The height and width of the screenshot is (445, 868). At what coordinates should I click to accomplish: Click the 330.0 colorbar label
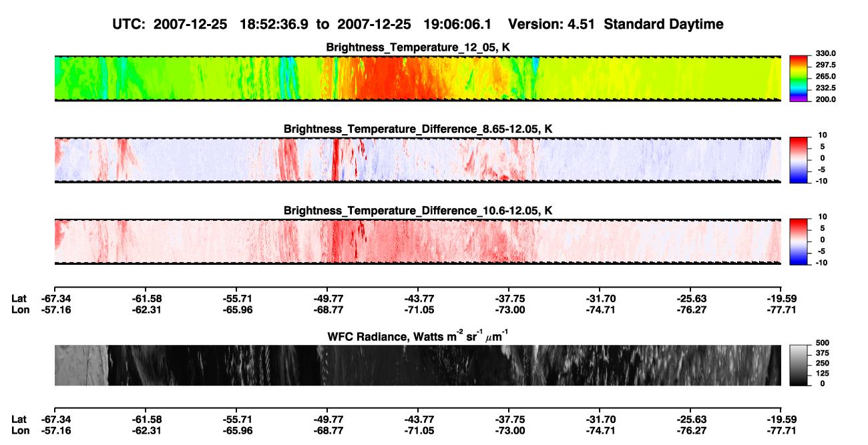pos(826,54)
